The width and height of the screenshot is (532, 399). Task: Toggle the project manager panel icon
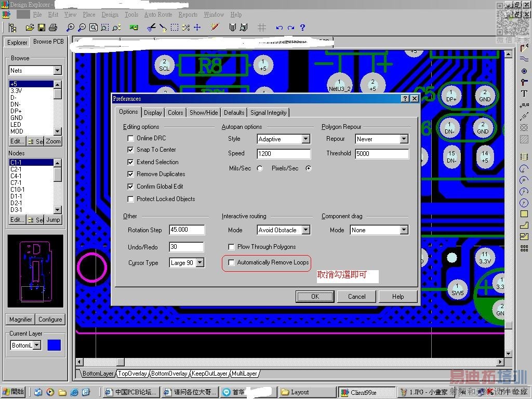pos(12,28)
